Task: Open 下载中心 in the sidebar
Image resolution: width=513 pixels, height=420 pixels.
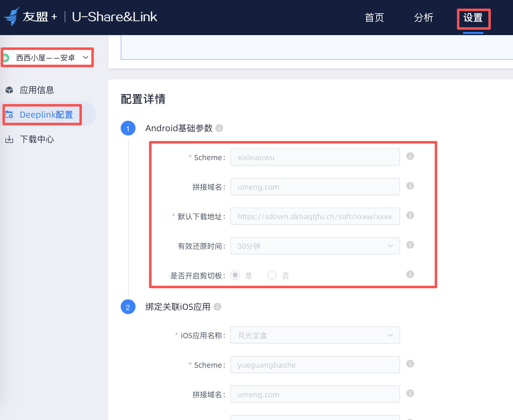Action: 37,139
